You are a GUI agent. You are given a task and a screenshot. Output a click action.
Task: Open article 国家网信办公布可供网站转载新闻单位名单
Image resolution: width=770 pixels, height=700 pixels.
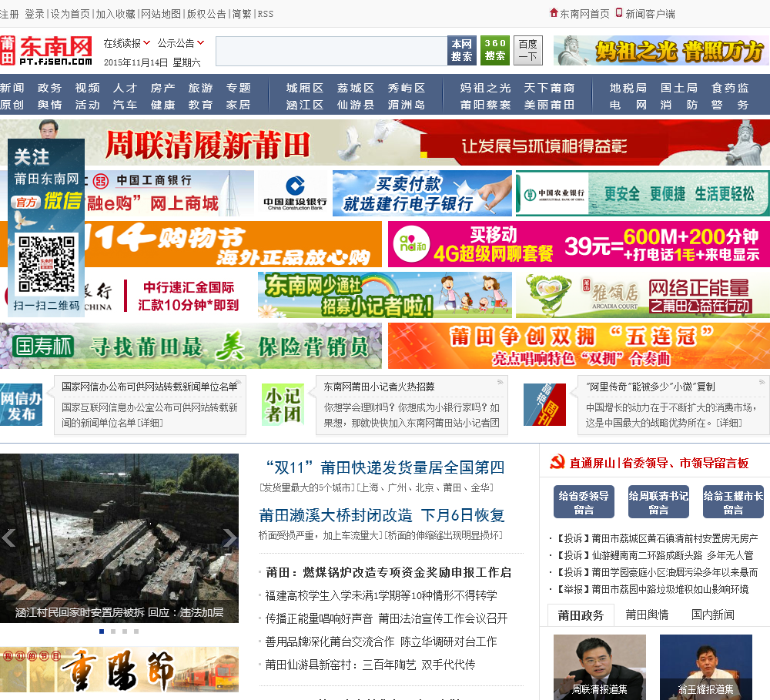click(149, 387)
